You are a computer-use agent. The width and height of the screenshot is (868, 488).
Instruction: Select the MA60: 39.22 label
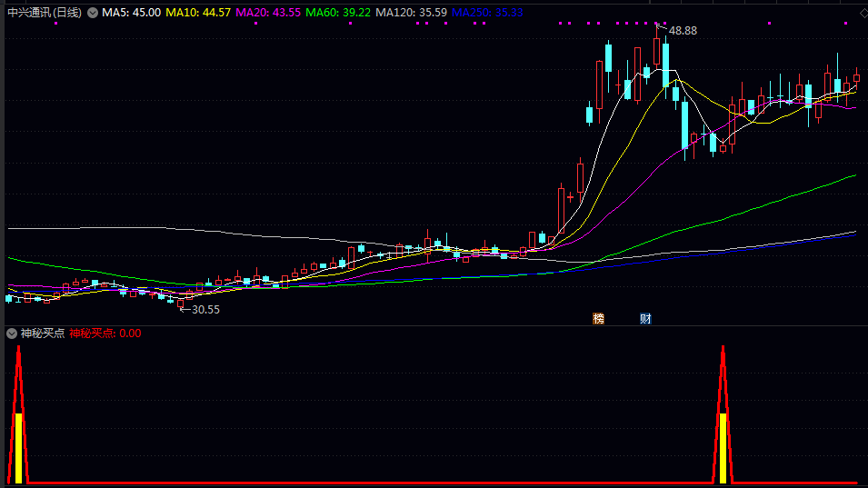[x=338, y=13]
